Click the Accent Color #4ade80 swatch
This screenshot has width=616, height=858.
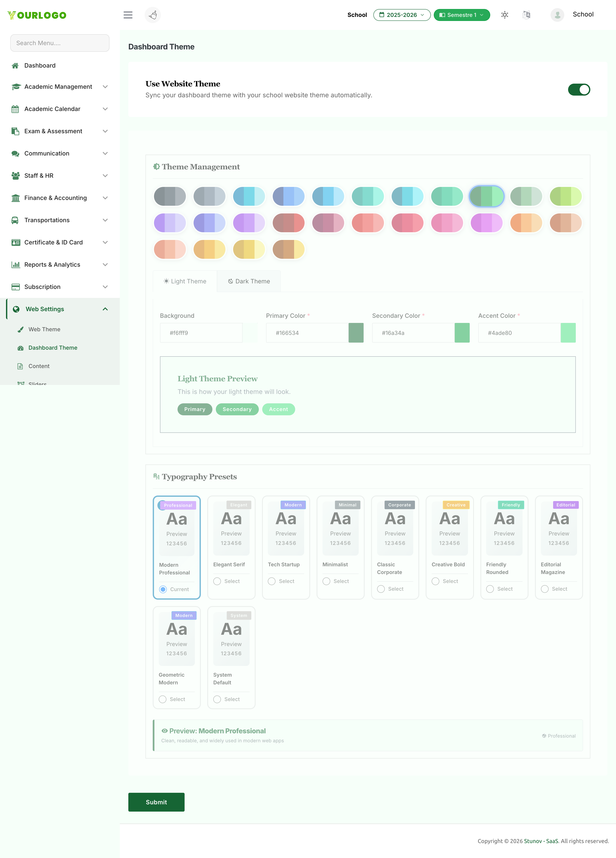(x=568, y=333)
